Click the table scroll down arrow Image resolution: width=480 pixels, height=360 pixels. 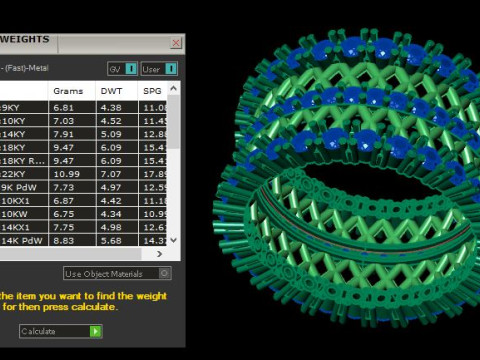(x=173, y=240)
